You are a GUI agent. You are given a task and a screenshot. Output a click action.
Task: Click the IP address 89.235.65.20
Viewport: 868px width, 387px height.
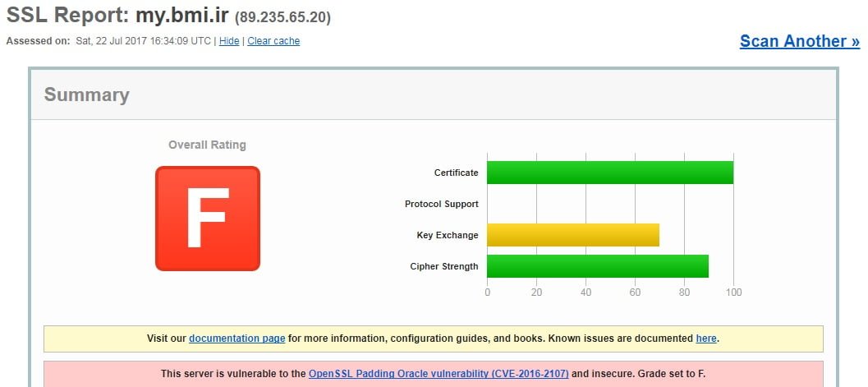pos(282,17)
